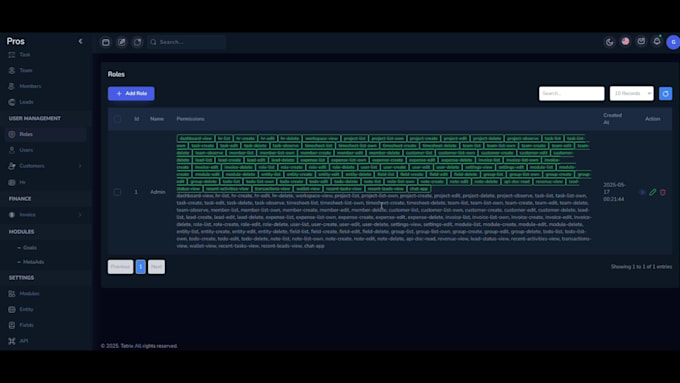
Task: Collapse the sidebar with the arrow icon
Action: 80,41
